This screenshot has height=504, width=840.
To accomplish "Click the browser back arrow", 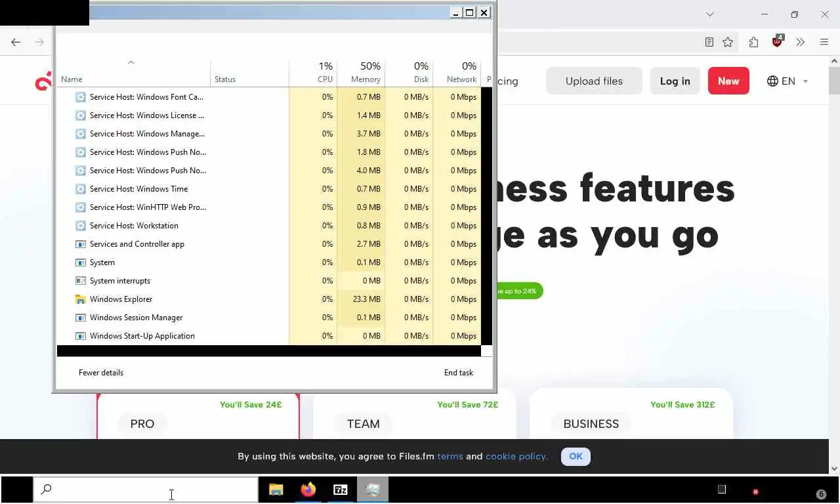I will [x=16, y=42].
